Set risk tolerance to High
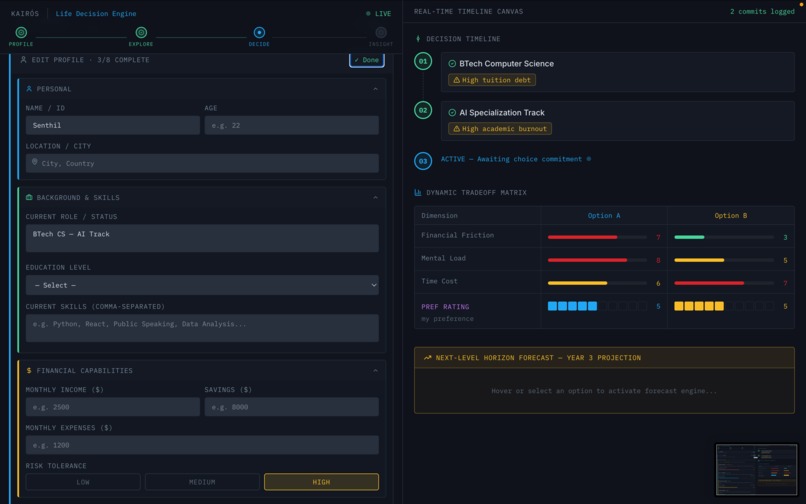 point(321,482)
